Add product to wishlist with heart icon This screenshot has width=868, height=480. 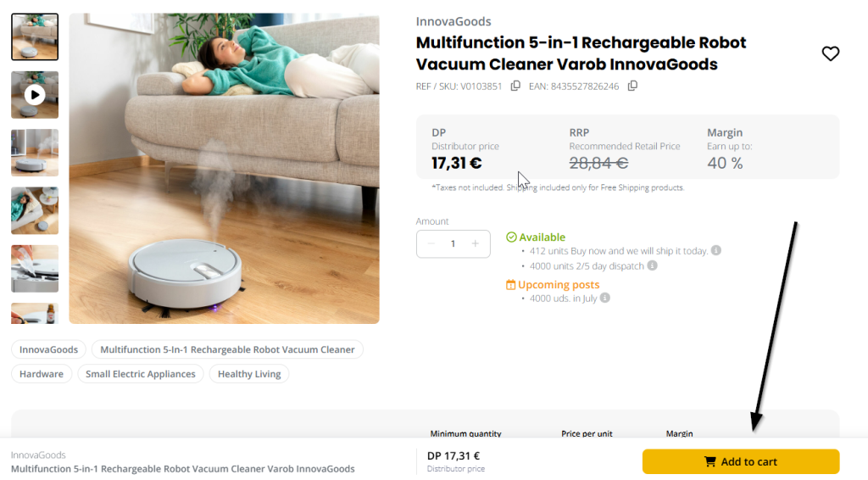tap(831, 54)
